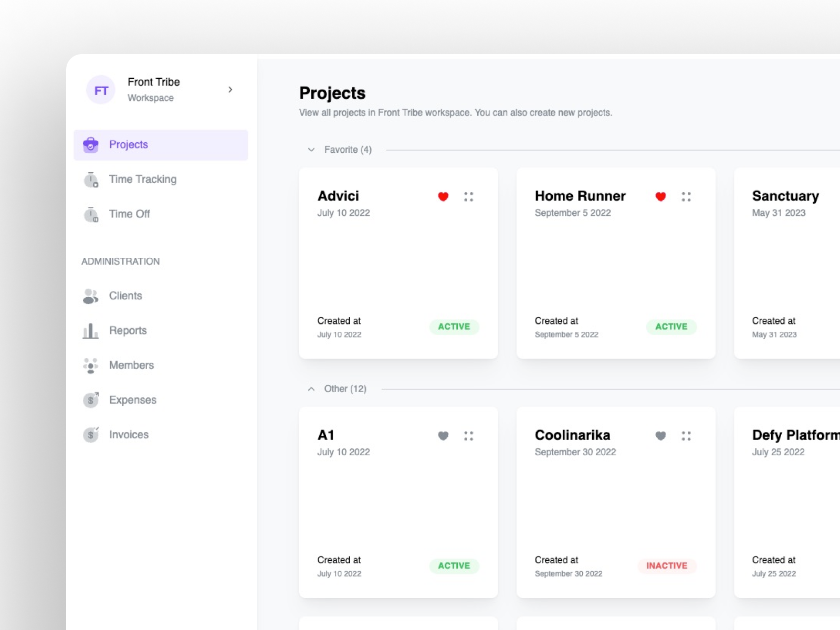Click the Home Runner ACTIVE status badge
This screenshot has width=840, height=630.
pos(671,327)
